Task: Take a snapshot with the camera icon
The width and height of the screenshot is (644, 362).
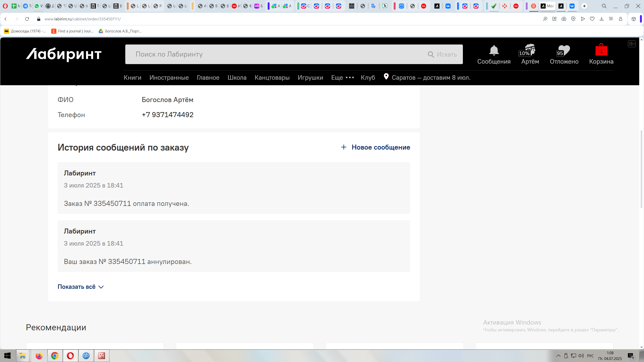Action: point(564,19)
